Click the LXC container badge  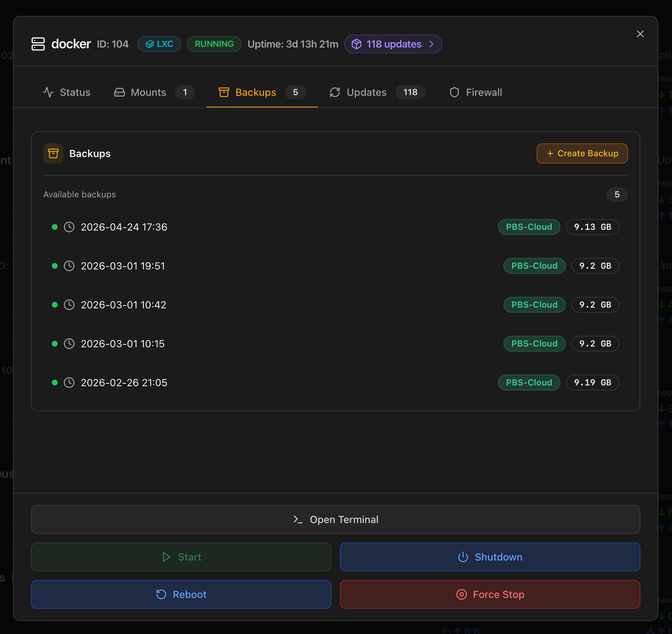tap(159, 44)
